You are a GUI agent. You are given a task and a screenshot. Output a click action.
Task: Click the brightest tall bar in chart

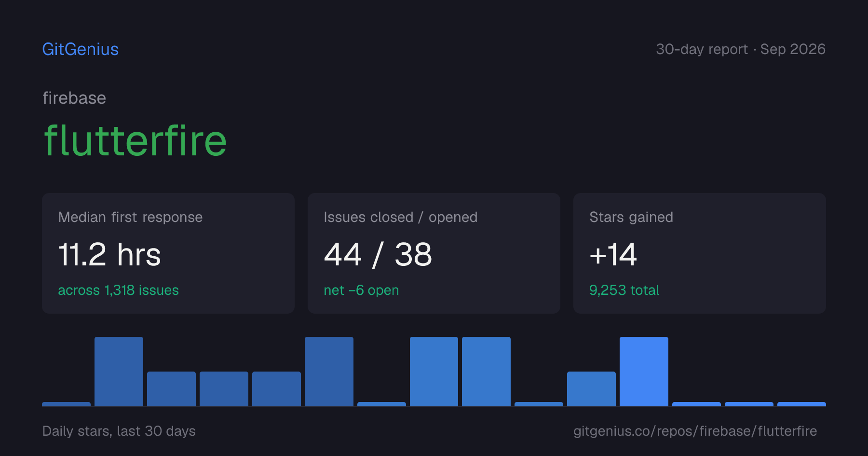[644, 372]
